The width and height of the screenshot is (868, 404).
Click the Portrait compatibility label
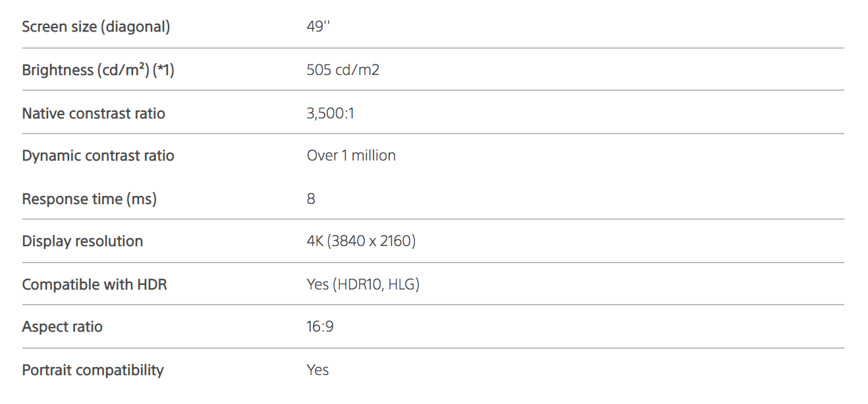point(93,370)
